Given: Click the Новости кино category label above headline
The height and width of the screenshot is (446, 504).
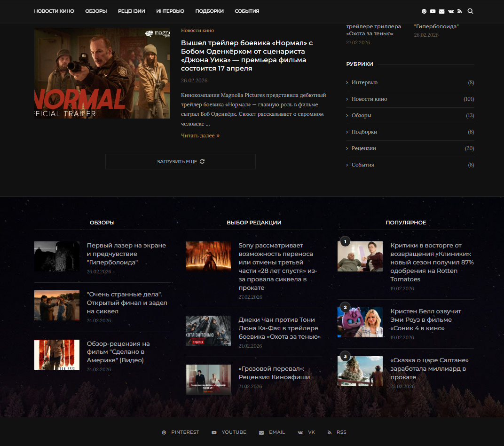Looking at the screenshot, I should pyautogui.click(x=197, y=30).
